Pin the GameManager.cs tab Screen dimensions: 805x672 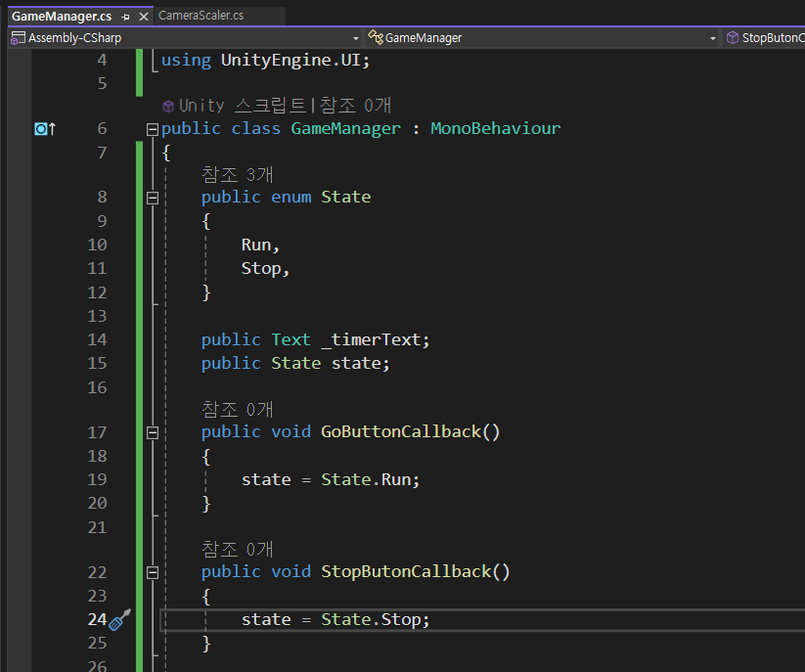click(x=125, y=18)
